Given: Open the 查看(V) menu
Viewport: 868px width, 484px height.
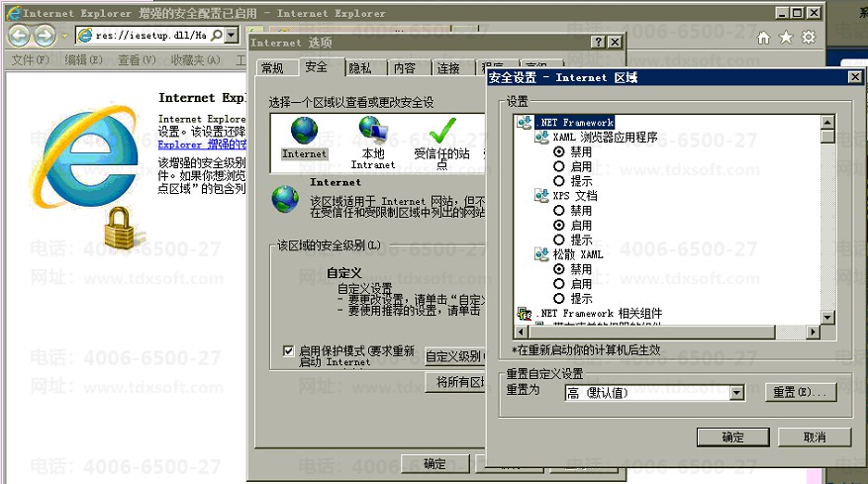Looking at the screenshot, I should coord(137,59).
